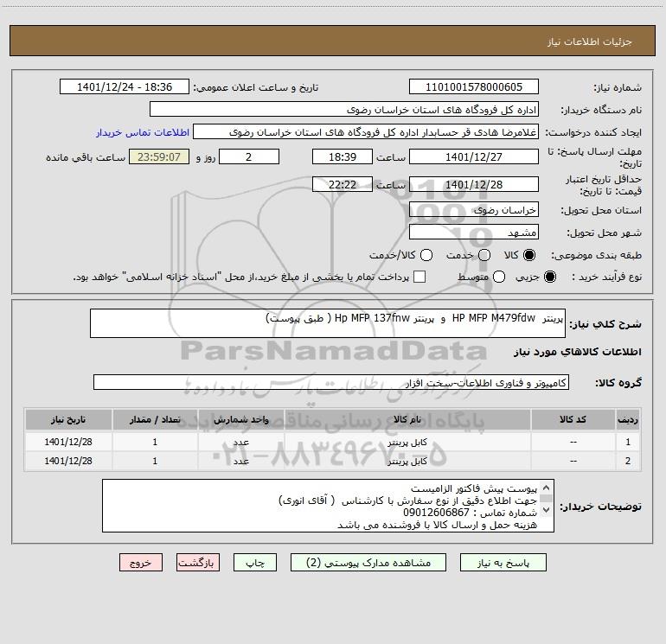Click date 1401/12/28 in row 2
Image resolution: width=666 pixels, height=644 pixels.
tap(68, 461)
